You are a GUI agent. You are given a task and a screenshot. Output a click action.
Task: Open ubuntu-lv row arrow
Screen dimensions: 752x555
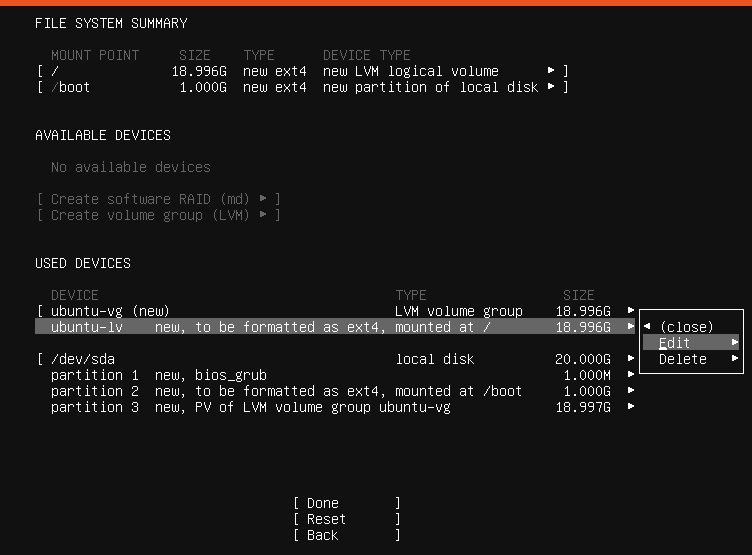631,326
